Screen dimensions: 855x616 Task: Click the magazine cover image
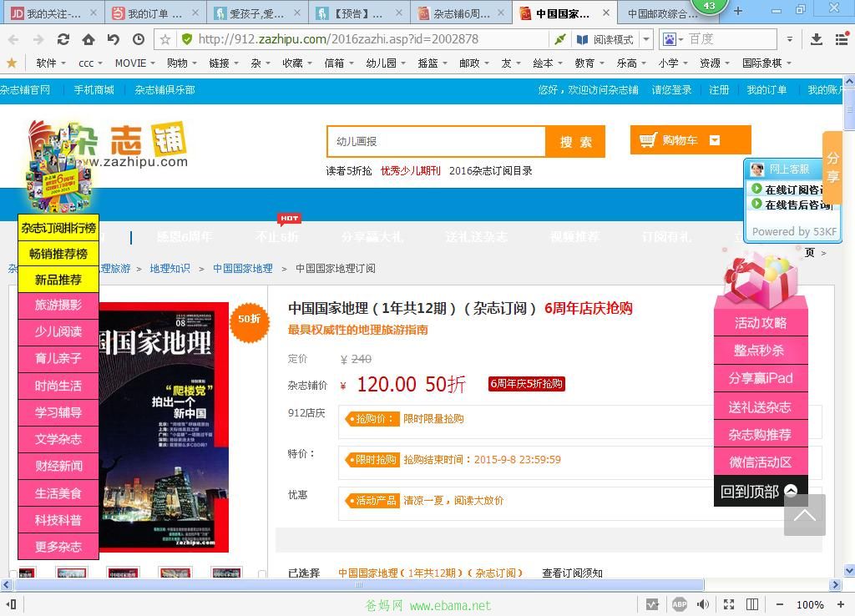pos(164,427)
